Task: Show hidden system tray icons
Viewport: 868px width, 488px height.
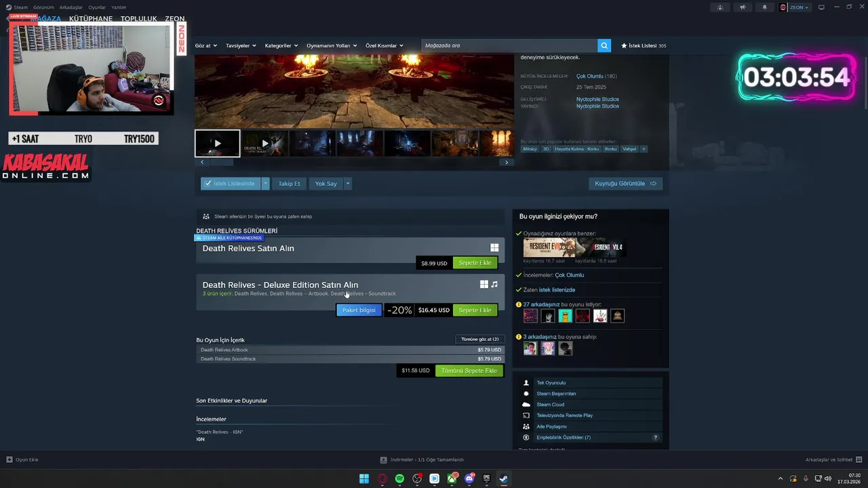Action: tap(780, 479)
